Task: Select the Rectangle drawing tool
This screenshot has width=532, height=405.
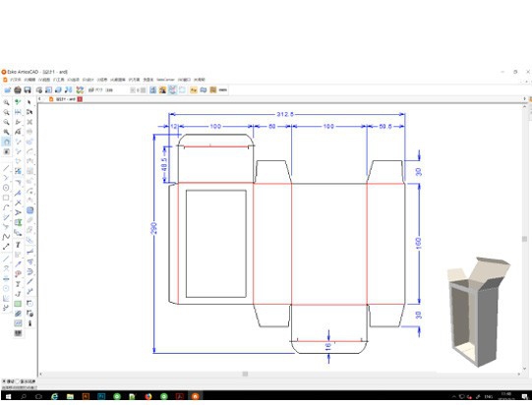Action: coord(6,198)
